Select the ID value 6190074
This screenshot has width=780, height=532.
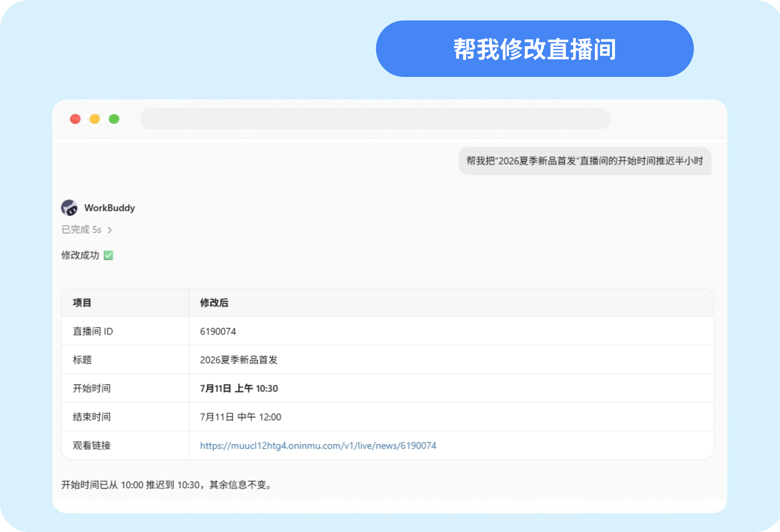click(218, 331)
